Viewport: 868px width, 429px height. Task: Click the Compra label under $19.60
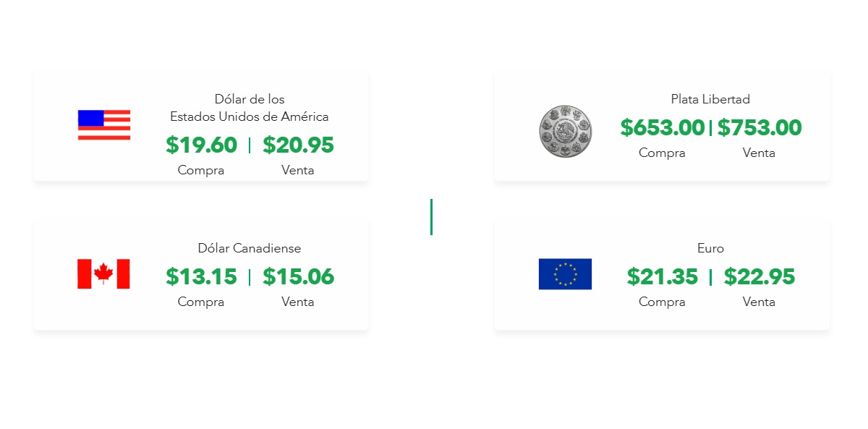pos(201,171)
